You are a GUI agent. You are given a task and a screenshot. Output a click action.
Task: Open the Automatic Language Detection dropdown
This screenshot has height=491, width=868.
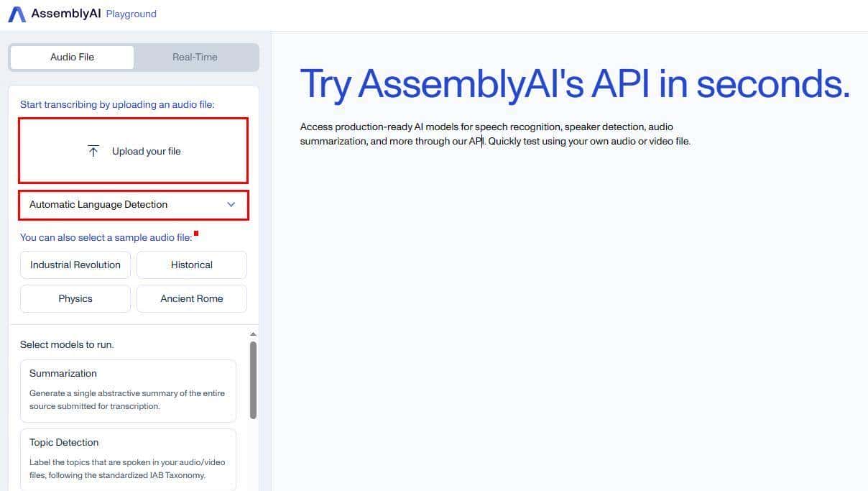(134, 205)
